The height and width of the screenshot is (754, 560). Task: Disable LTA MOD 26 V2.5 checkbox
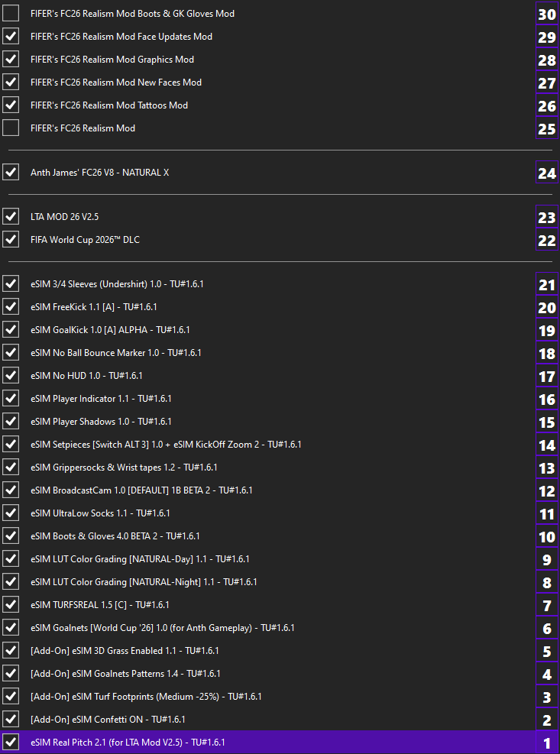tap(11, 216)
